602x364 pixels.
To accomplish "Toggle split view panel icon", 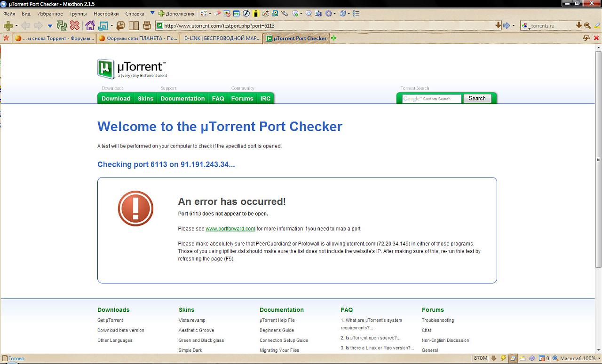I will pyautogui.click(x=134, y=25).
